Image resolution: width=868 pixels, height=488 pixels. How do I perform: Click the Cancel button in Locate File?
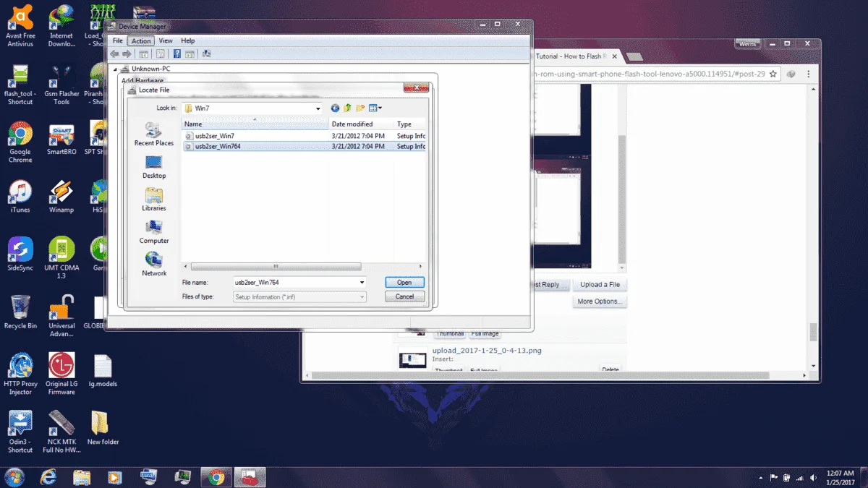(x=404, y=297)
